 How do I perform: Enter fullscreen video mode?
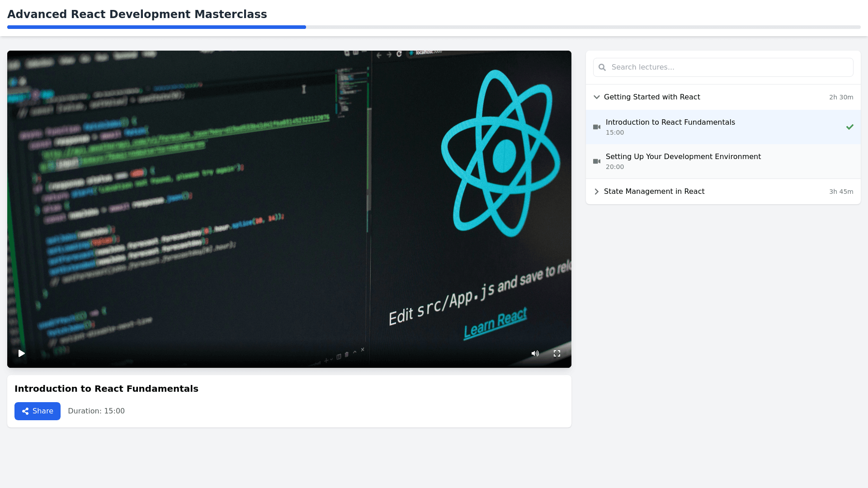[557, 353]
